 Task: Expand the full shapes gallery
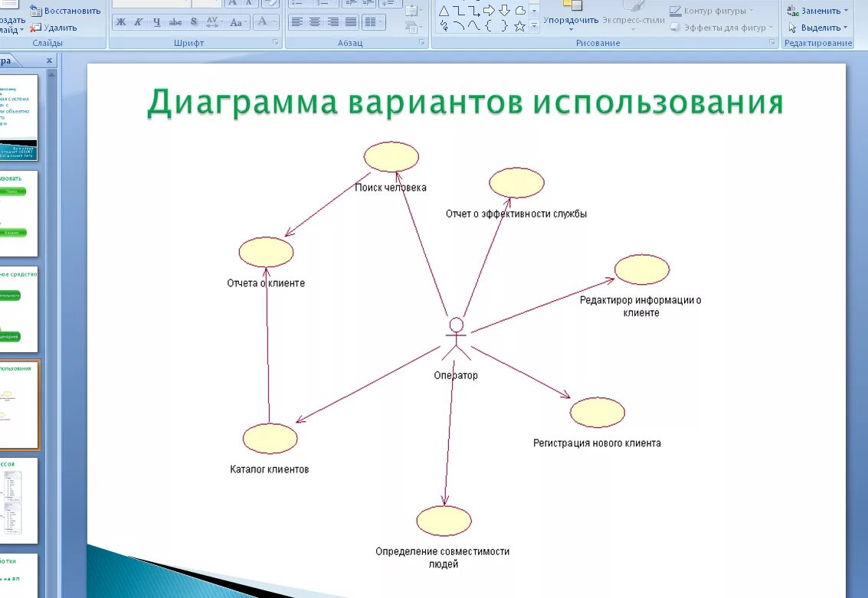pyautogui.click(x=534, y=25)
